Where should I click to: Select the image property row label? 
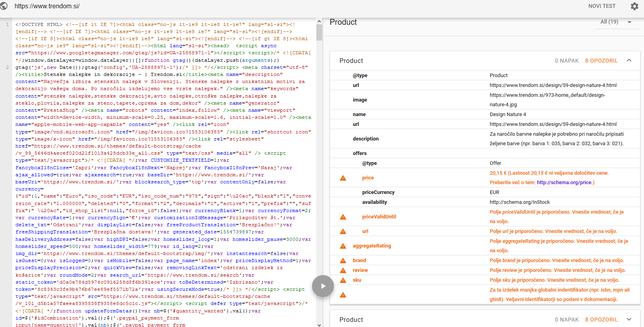(x=360, y=100)
